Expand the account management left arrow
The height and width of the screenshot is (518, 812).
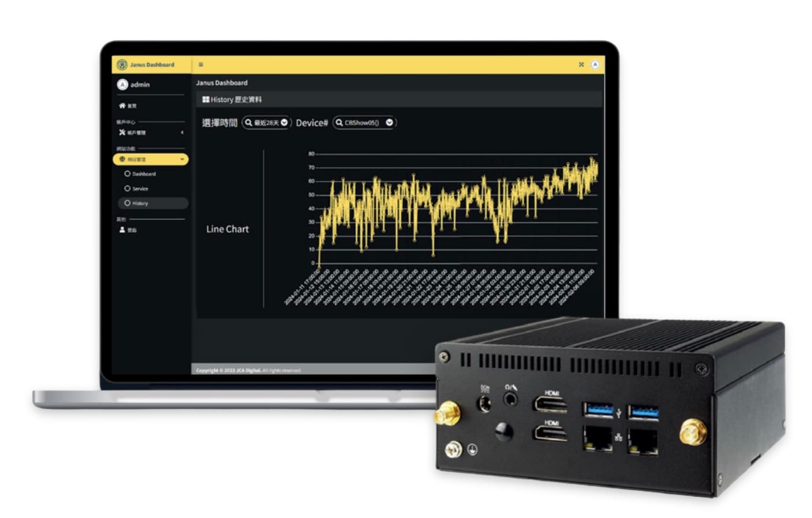[182, 133]
